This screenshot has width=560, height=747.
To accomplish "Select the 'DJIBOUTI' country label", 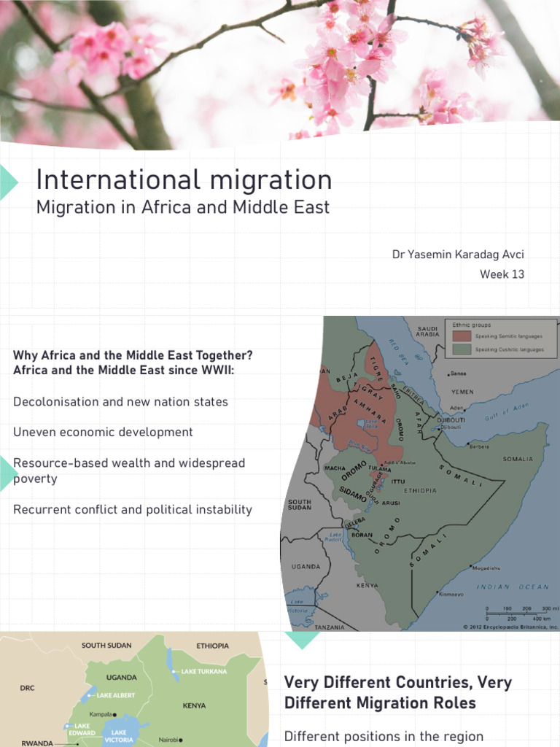I will 451,420.
